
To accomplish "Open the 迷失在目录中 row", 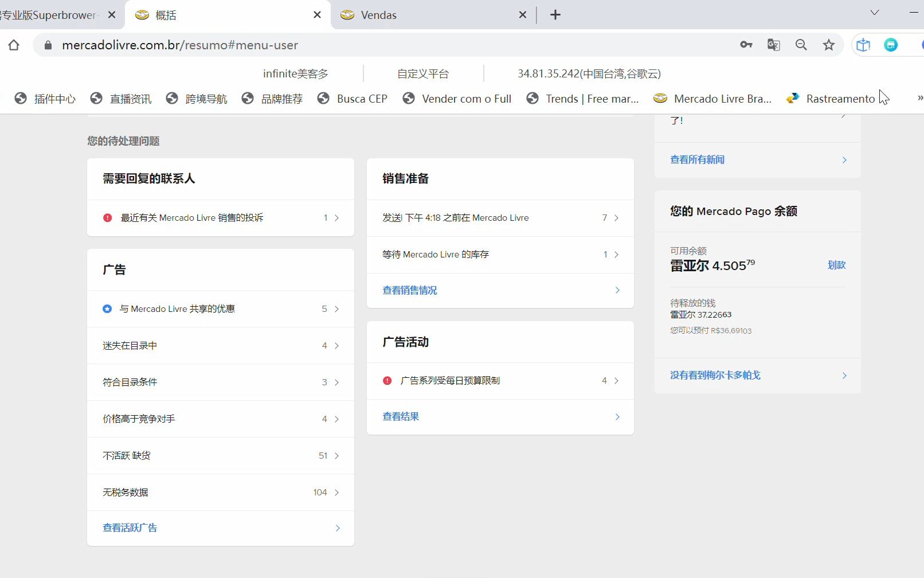I will coord(221,346).
